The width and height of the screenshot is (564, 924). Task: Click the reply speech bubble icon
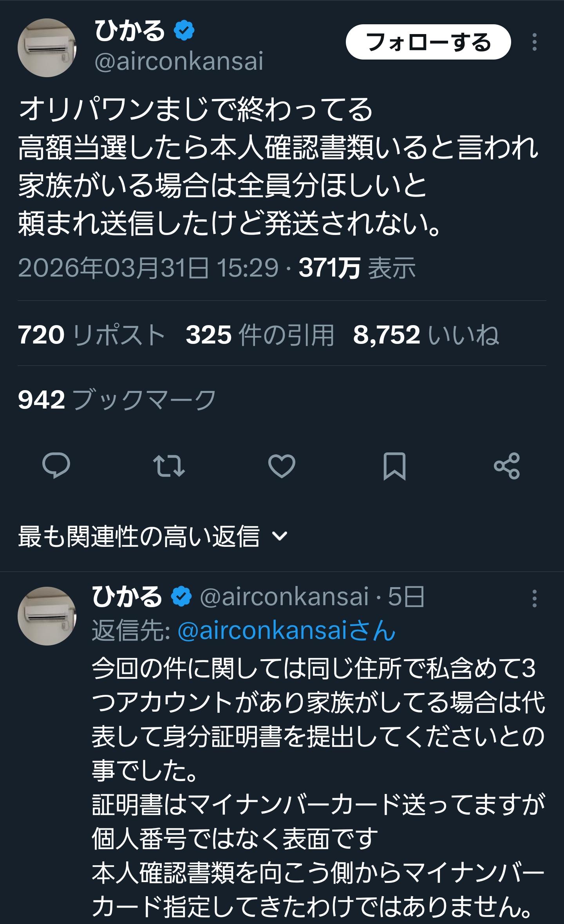click(x=56, y=466)
